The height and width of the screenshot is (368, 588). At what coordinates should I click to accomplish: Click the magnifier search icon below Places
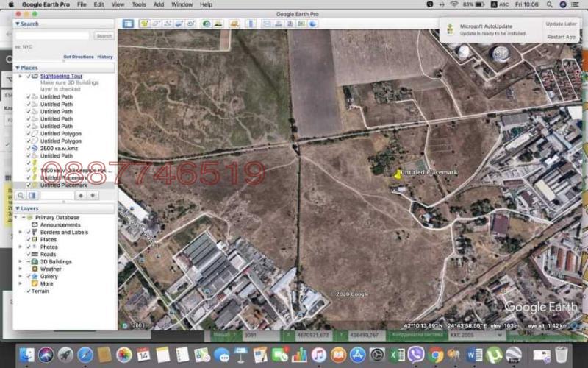point(21,195)
